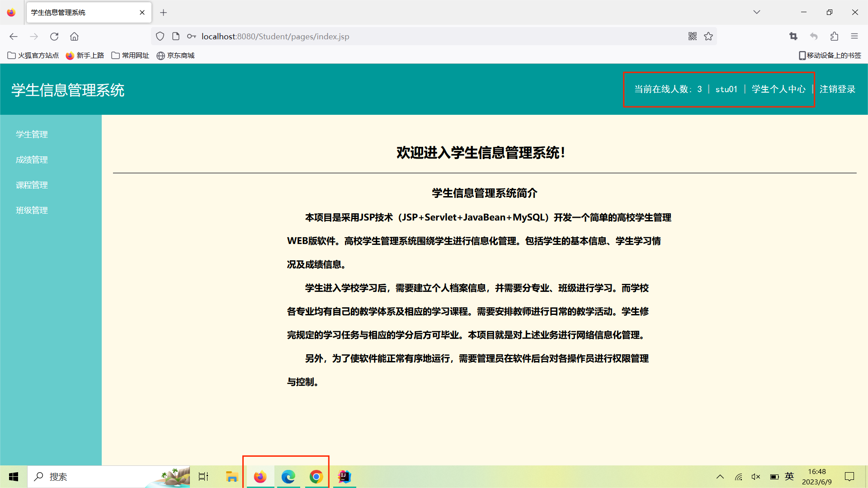Switch to Firefox on the taskbar

coord(260,477)
